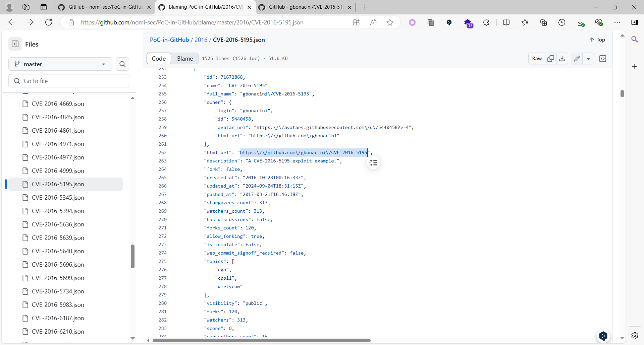Screen dimensions: 644x345
Task: Switch to the Blame view tab
Action: [x=185, y=58]
